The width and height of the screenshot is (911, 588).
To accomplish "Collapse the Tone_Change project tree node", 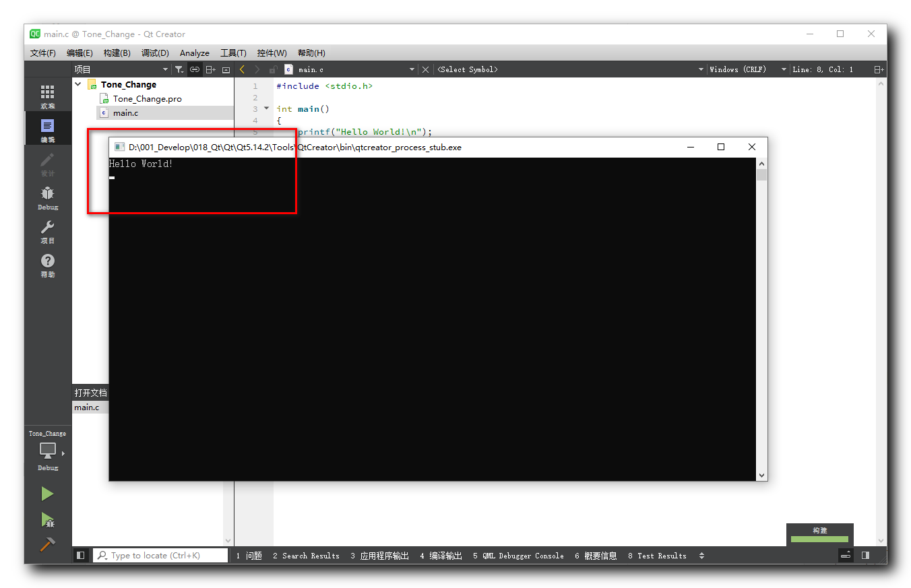I will click(x=78, y=84).
